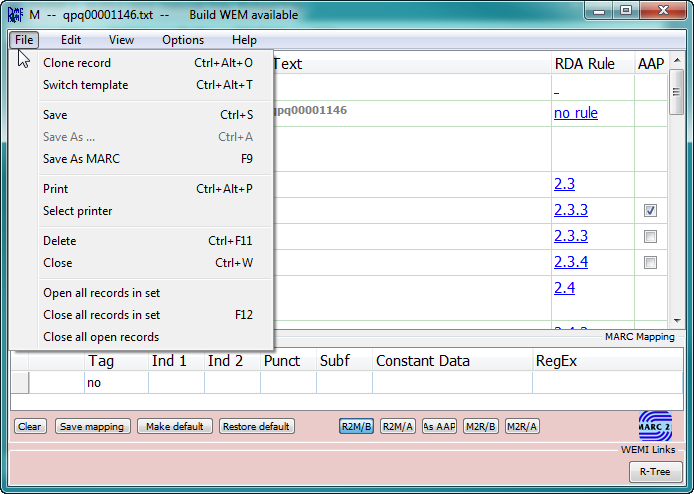694x494 pixels.
Task: Click the R-Tree button
Action: [x=655, y=472]
